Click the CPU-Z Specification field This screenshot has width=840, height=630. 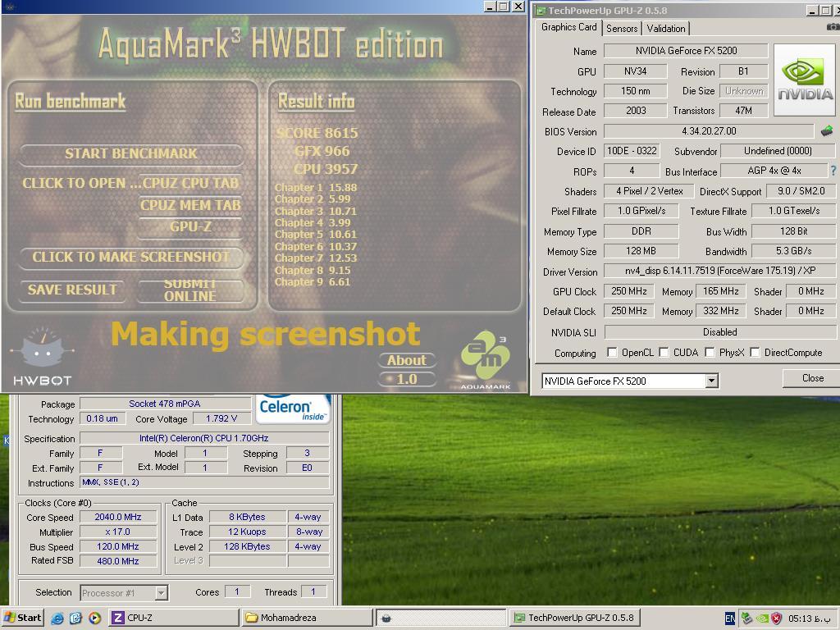tap(204, 438)
